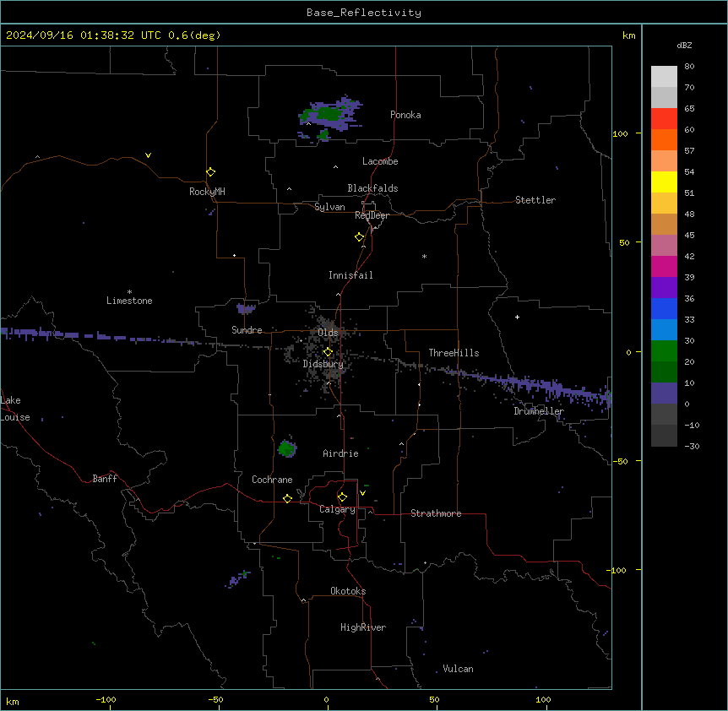Select the red 65-60 dBZ legend swatch
Viewport: 728px width, 711px height.
click(664, 118)
